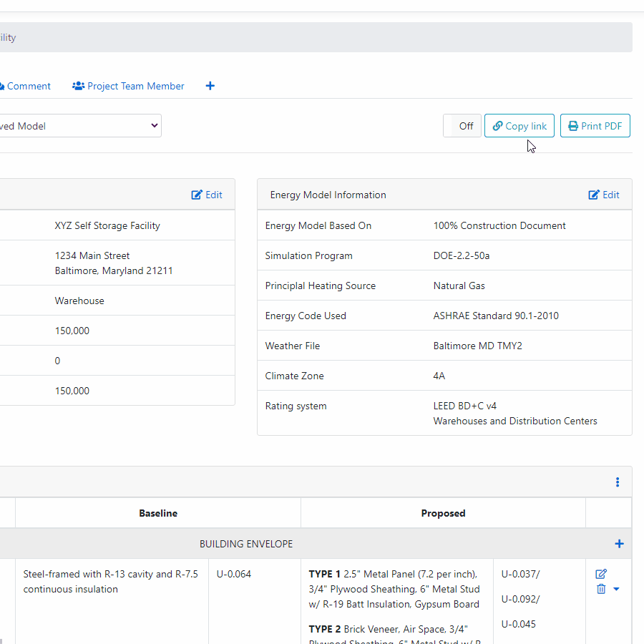Click the 'Steel-framed with R-13 cavity' description
Image resolution: width=644 pixels, height=644 pixels.
click(x=110, y=581)
